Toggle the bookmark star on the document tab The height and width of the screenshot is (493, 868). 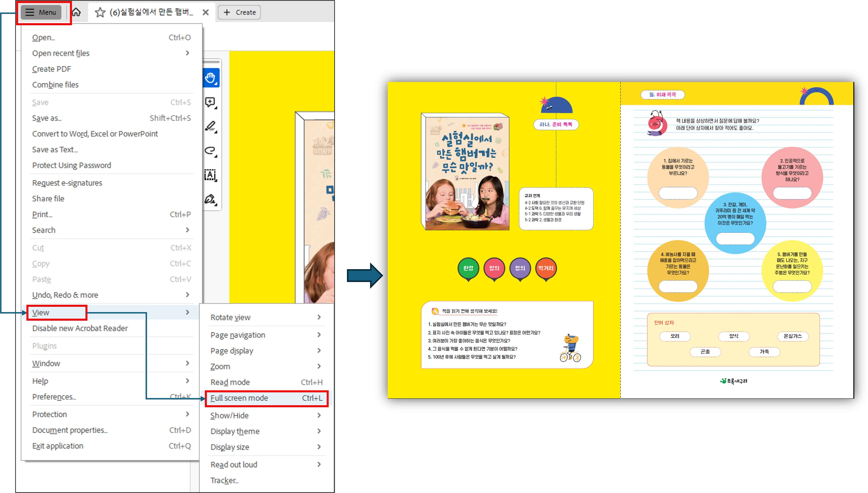100,12
